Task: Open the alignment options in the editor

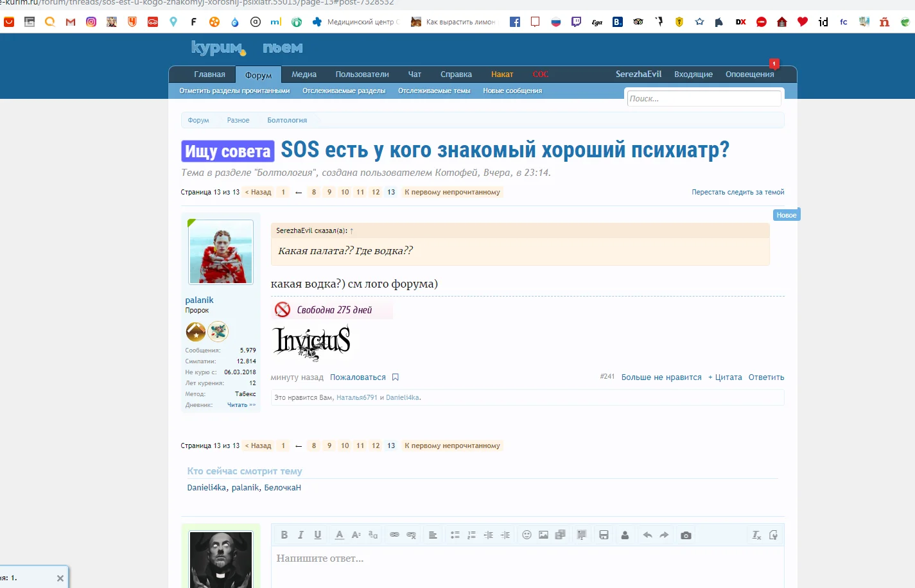Action: 433,534
